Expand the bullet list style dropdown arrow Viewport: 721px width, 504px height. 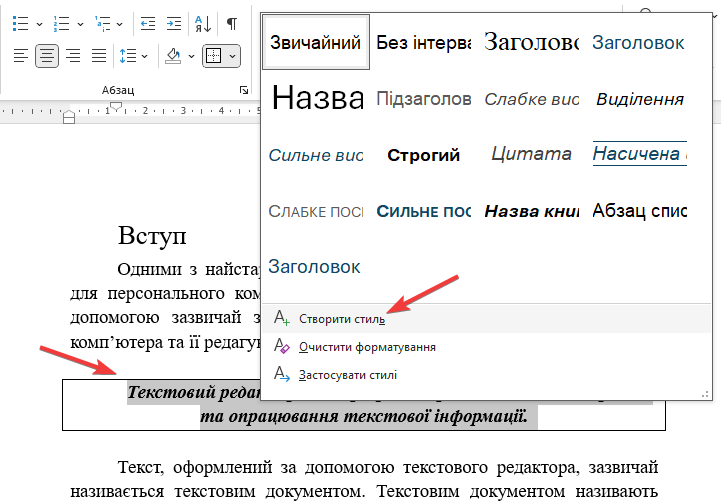[x=38, y=23]
